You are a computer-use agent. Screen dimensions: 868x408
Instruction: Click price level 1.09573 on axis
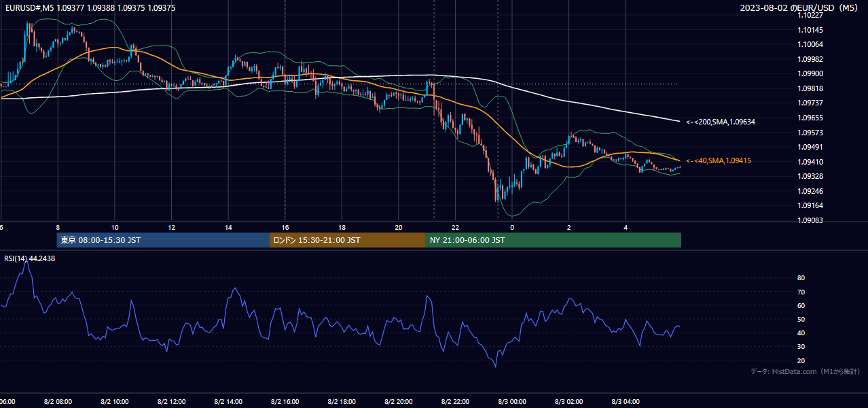[810, 133]
